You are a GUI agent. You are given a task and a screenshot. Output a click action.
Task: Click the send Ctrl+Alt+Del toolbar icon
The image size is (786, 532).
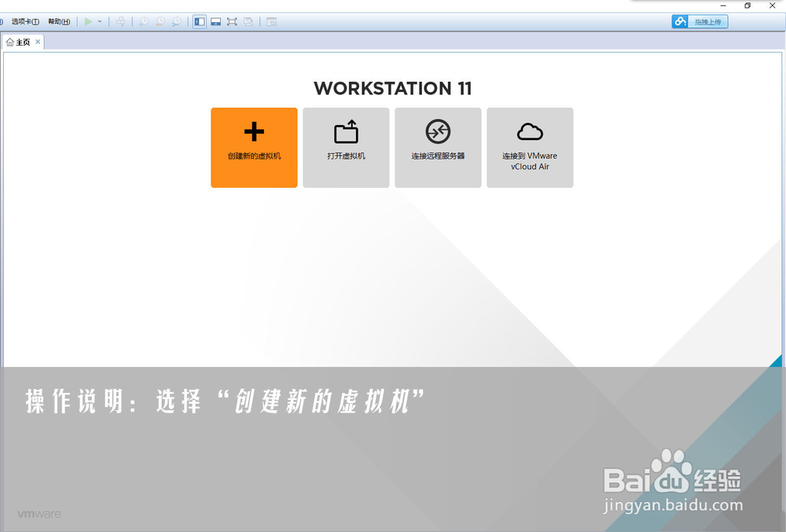(121, 21)
